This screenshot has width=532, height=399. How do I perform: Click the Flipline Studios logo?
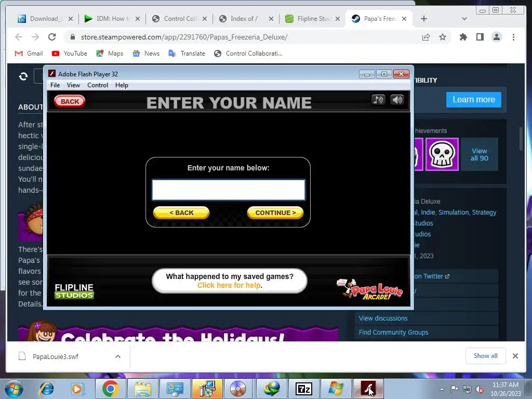pos(74,291)
